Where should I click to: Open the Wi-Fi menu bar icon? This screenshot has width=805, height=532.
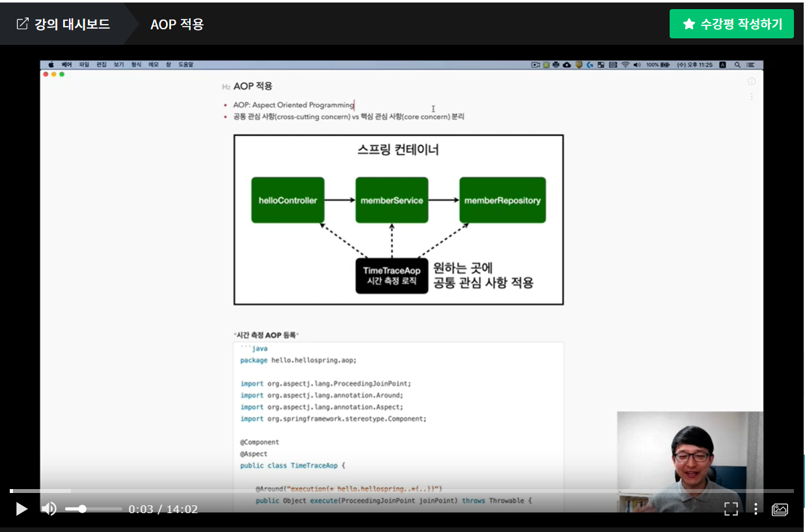(x=625, y=65)
